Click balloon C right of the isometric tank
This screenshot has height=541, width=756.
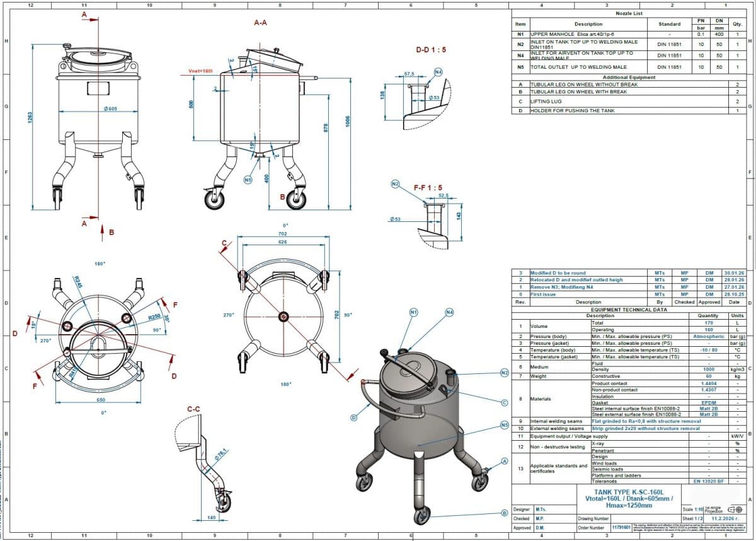pyautogui.click(x=504, y=402)
